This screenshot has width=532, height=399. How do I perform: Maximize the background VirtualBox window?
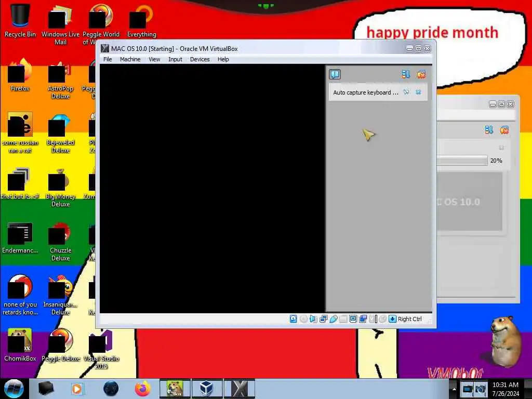[x=501, y=104]
